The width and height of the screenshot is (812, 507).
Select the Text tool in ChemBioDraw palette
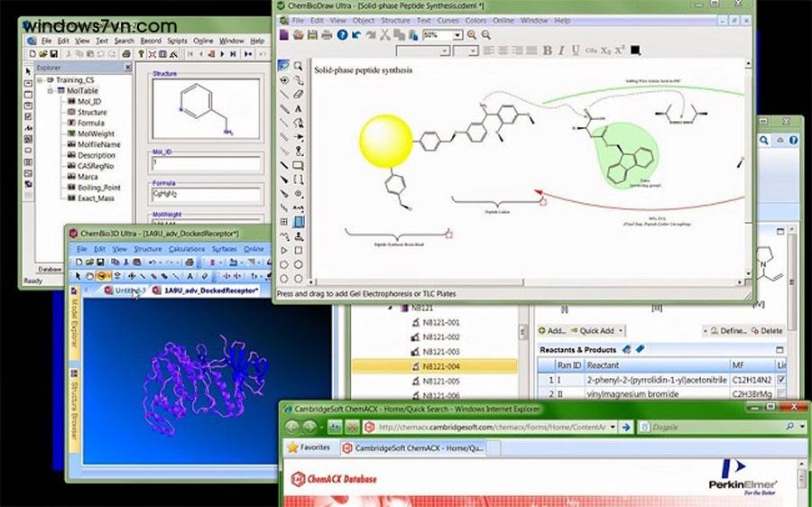[299, 109]
